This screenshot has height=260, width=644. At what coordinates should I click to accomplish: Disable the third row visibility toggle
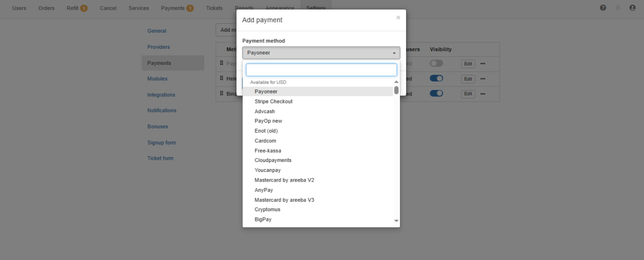coord(436,94)
